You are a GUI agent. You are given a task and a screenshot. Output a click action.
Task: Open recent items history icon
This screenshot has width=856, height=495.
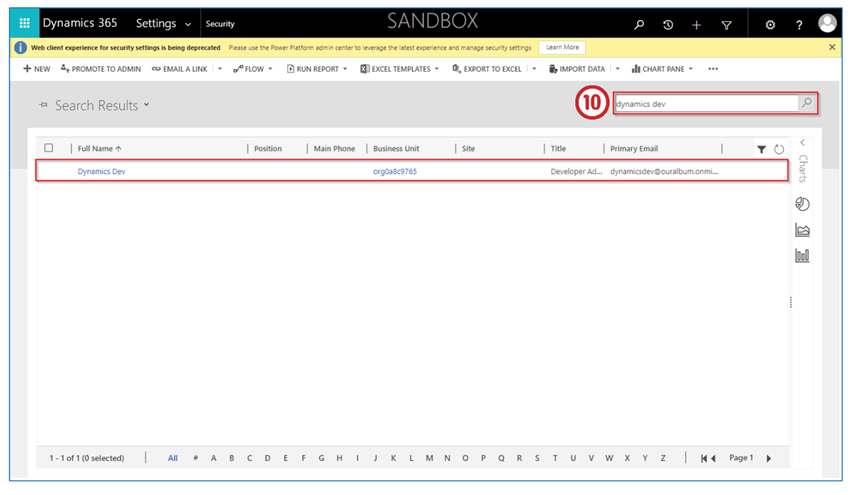[x=668, y=25]
